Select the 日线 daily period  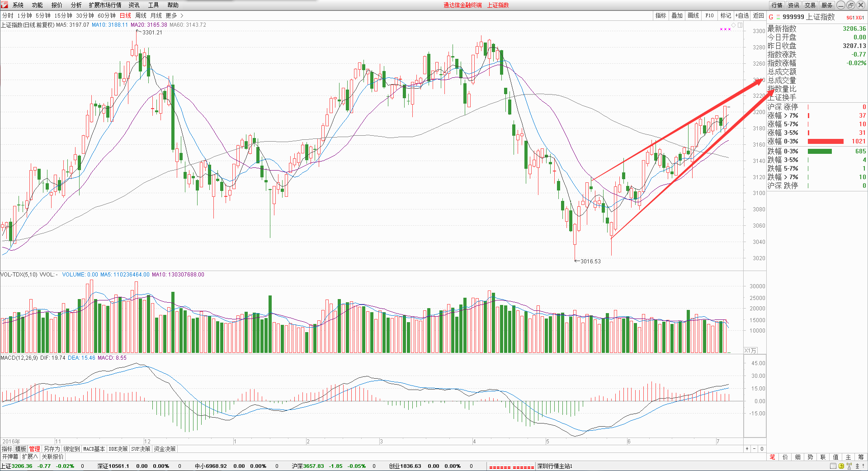coord(125,15)
